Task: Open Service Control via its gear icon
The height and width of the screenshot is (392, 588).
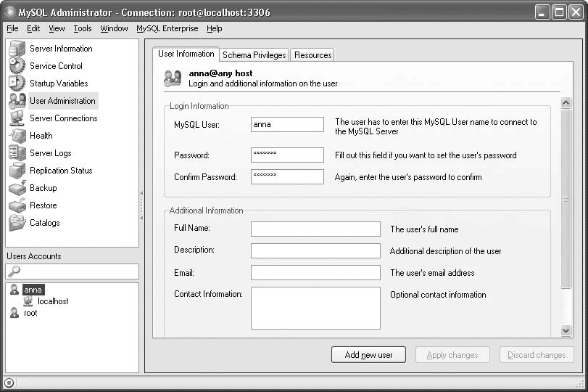Action: point(17,66)
